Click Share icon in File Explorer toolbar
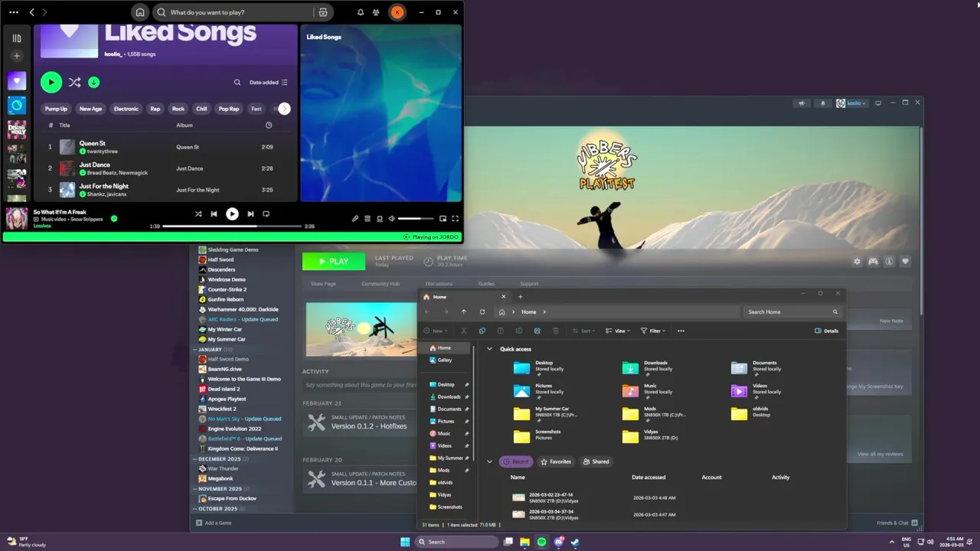The image size is (980, 551). 537,331
